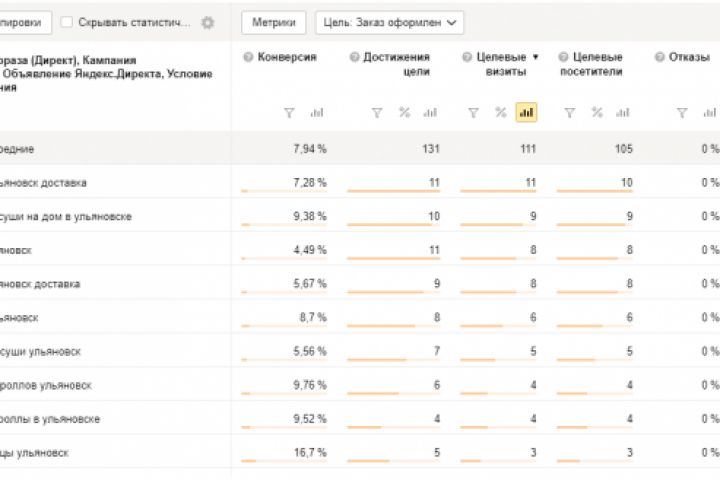Image resolution: width=720 pixels, height=480 pixels.
Task: Open filter for Конверсия column
Action: [x=289, y=113]
